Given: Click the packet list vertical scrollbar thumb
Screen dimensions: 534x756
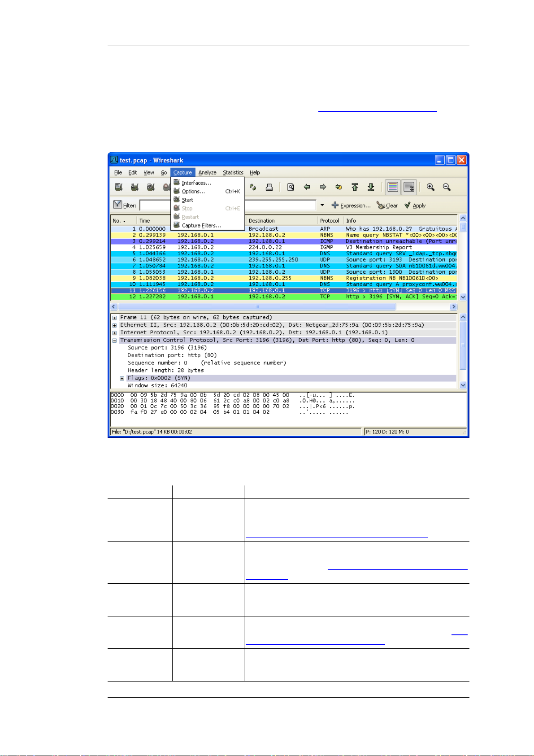Looking at the screenshot, I should click(x=463, y=227).
